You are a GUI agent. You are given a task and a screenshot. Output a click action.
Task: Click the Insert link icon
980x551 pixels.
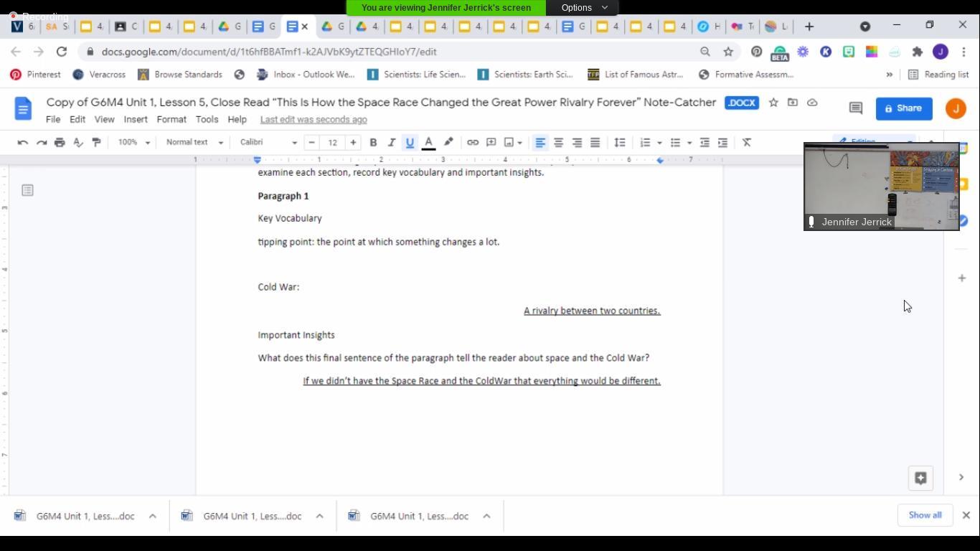click(473, 143)
